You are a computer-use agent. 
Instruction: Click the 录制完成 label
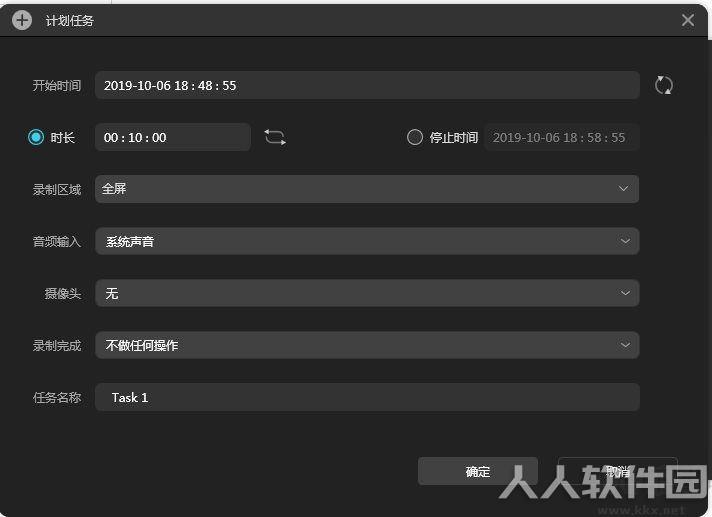coord(57,345)
